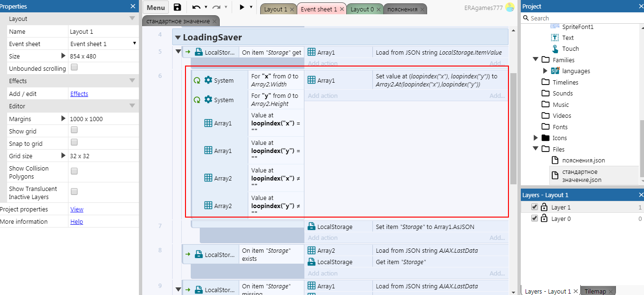Expand the Grid size property arrow
Viewport: 644px width, 295px height.
(63, 156)
